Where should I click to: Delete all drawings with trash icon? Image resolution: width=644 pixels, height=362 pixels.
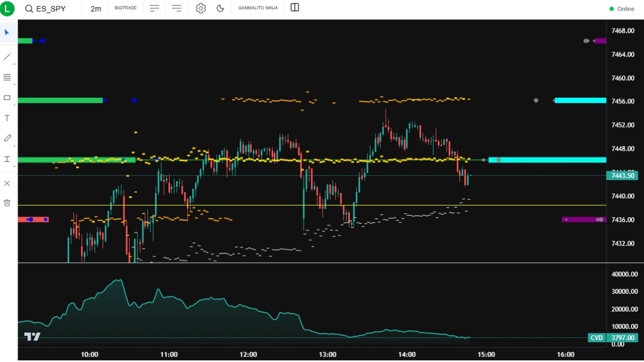point(7,203)
